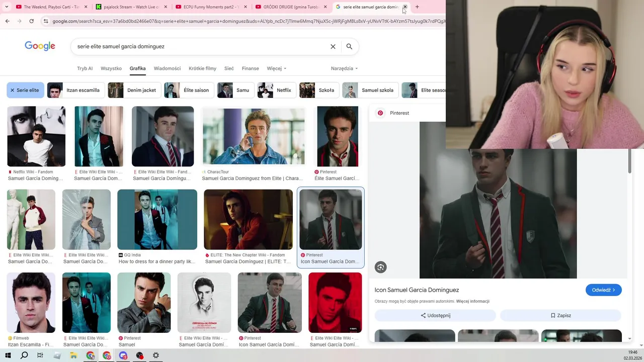Open the Netflix Wiki Fandom thumbnail
Viewport: 644px width, 362px height.
(36, 136)
